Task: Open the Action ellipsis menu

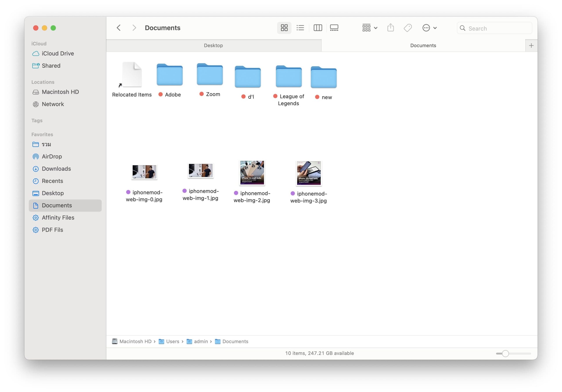Action: click(429, 28)
